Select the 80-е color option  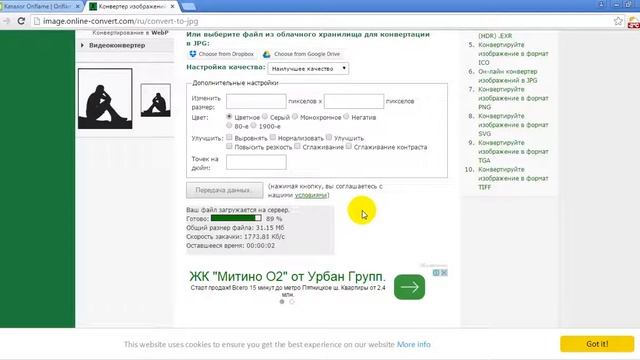229,126
